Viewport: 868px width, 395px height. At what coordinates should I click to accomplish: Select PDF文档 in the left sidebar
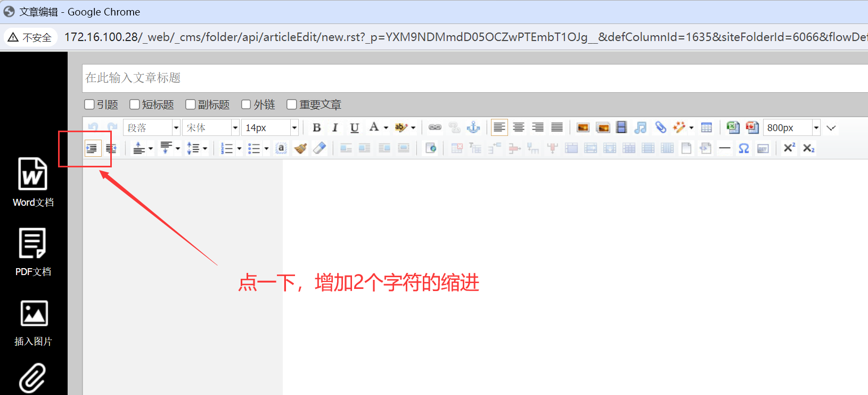(33, 252)
